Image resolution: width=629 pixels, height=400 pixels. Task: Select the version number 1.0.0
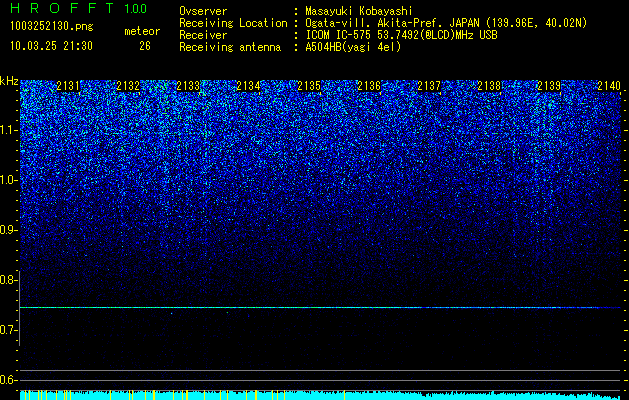pyautogui.click(x=136, y=9)
